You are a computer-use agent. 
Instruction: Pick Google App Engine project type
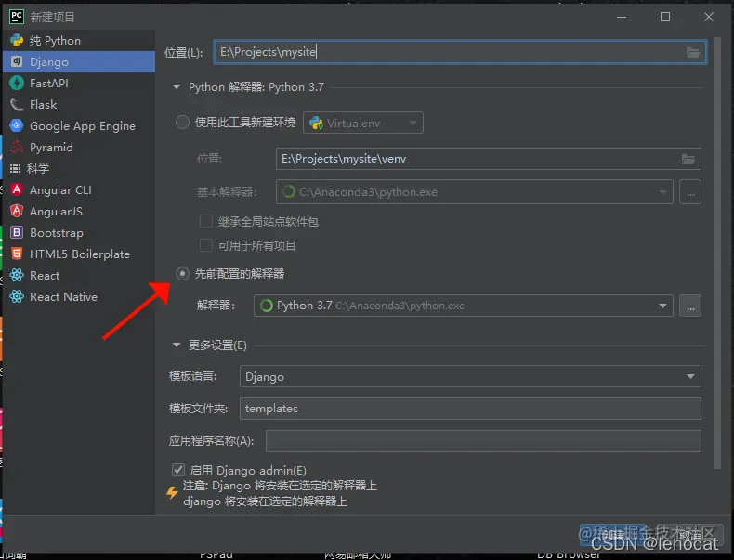point(79,126)
